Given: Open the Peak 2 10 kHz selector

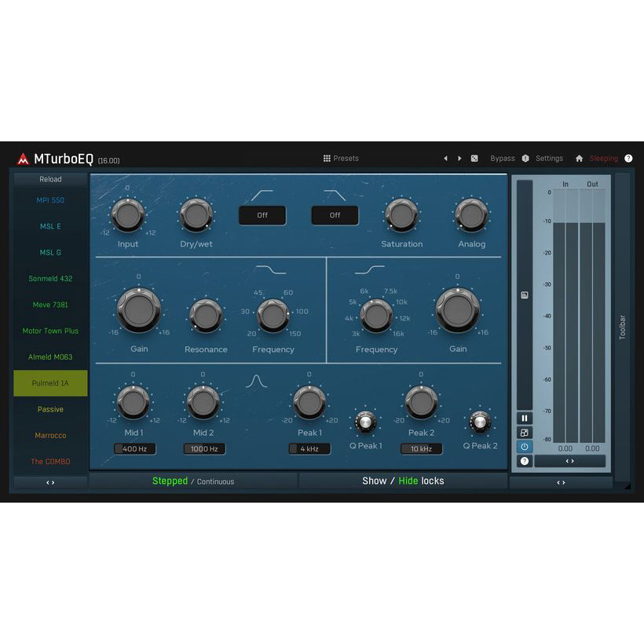Looking at the screenshot, I should [x=422, y=449].
